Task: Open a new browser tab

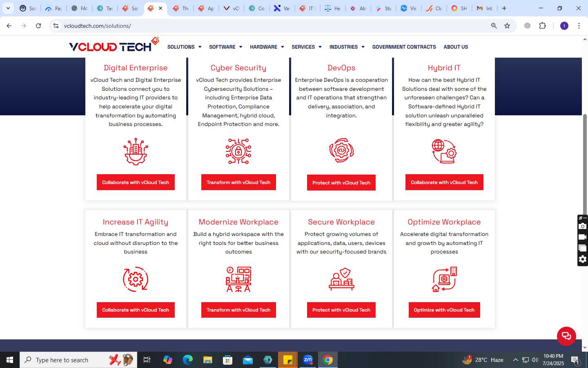Action: pyautogui.click(x=504, y=8)
